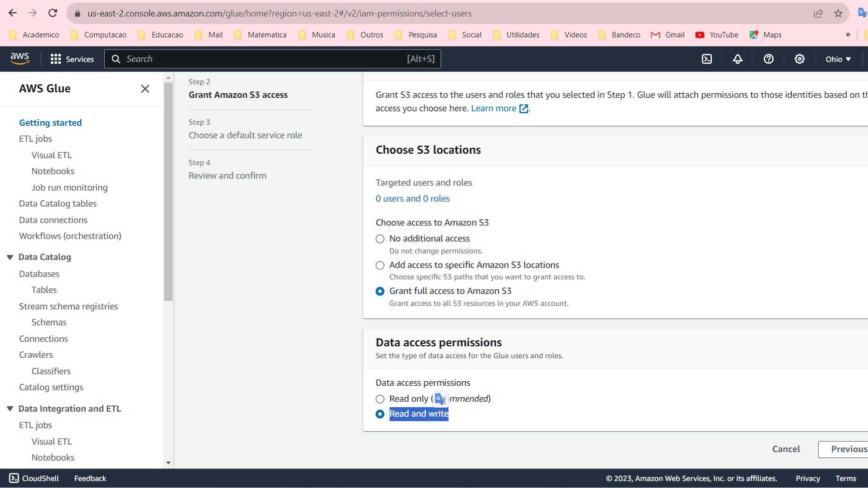
Task: Bookmark this page with the star icon
Action: [838, 13]
